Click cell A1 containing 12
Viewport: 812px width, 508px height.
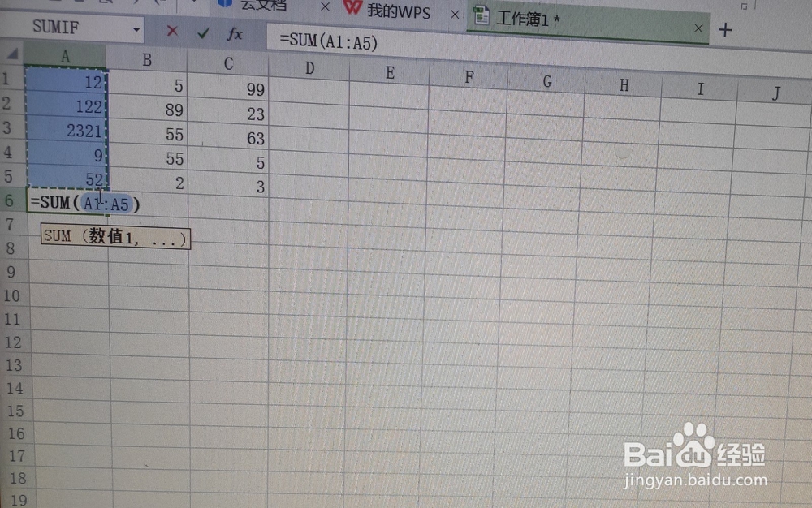pos(67,80)
